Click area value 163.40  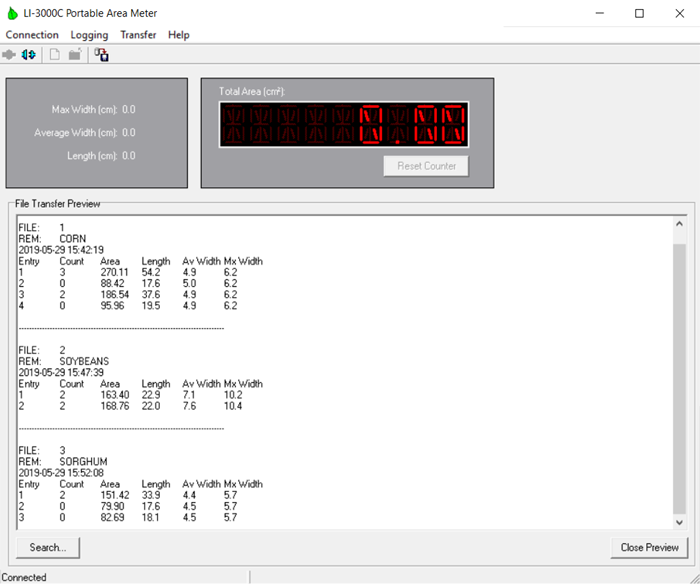tap(115, 395)
